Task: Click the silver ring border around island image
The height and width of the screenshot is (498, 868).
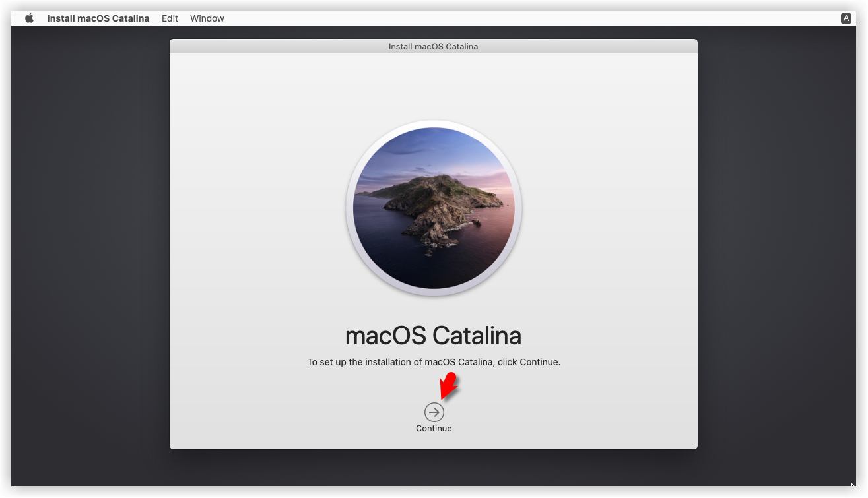Action: pyautogui.click(x=349, y=208)
